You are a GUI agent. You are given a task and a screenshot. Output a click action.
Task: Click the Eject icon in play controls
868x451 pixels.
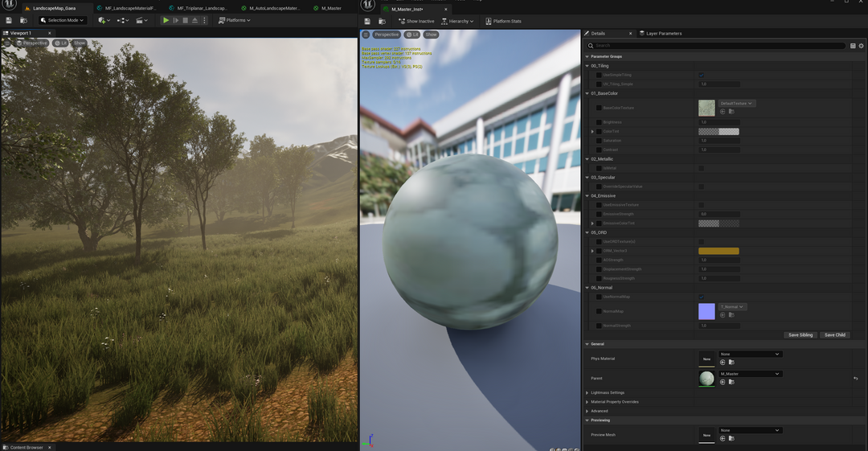194,20
